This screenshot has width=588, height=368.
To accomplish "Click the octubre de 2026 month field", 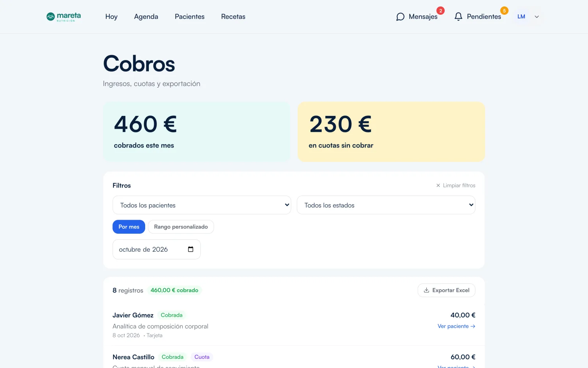I will (157, 250).
